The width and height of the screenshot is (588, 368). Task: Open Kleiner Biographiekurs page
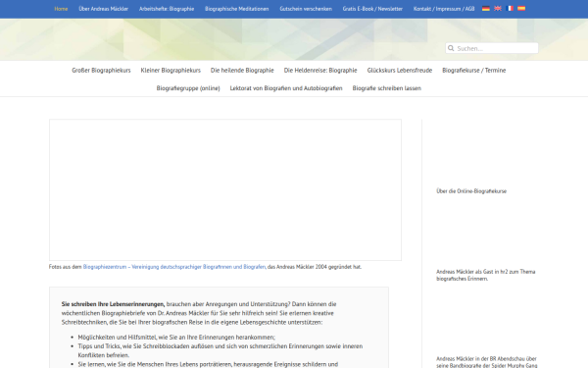171,71
